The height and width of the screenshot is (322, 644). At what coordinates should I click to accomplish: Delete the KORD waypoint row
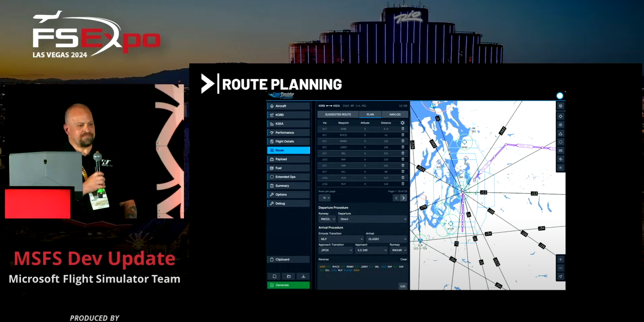[403, 129]
